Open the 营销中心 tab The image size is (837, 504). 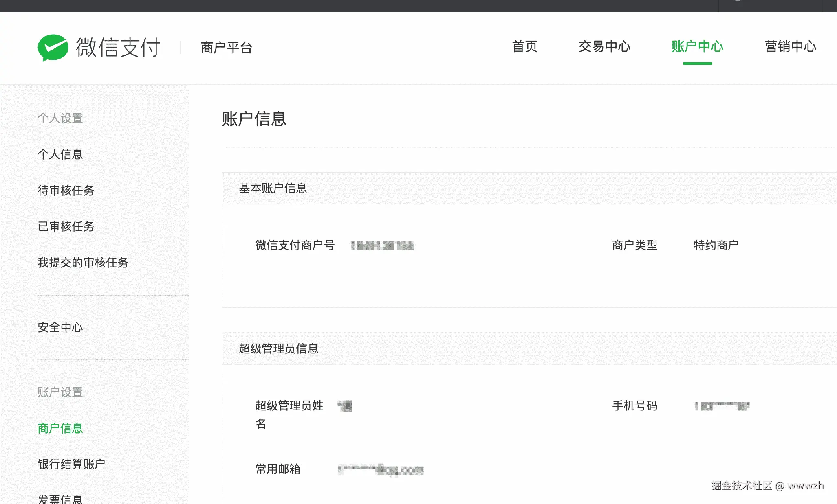click(790, 47)
